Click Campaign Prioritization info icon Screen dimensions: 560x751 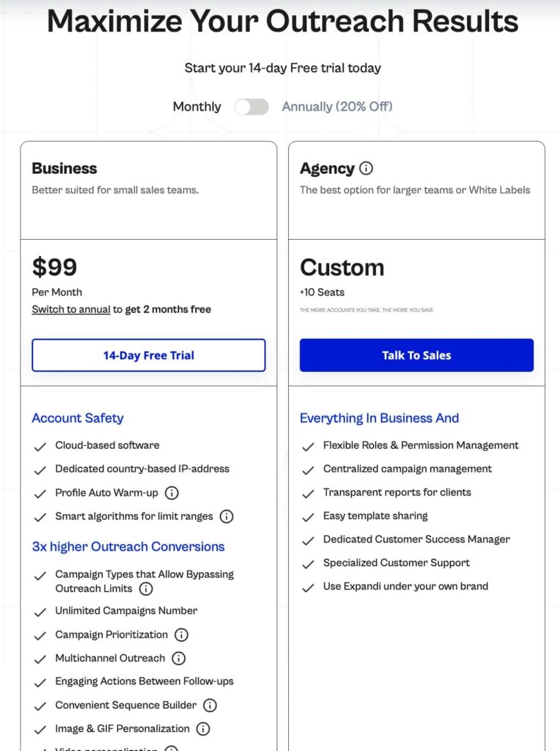(181, 634)
